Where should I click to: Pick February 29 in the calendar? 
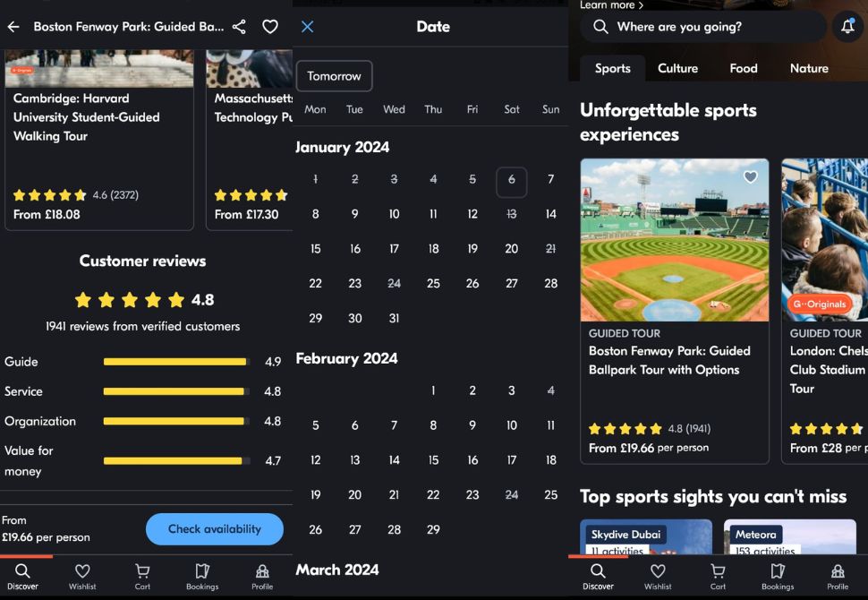(433, 529)
